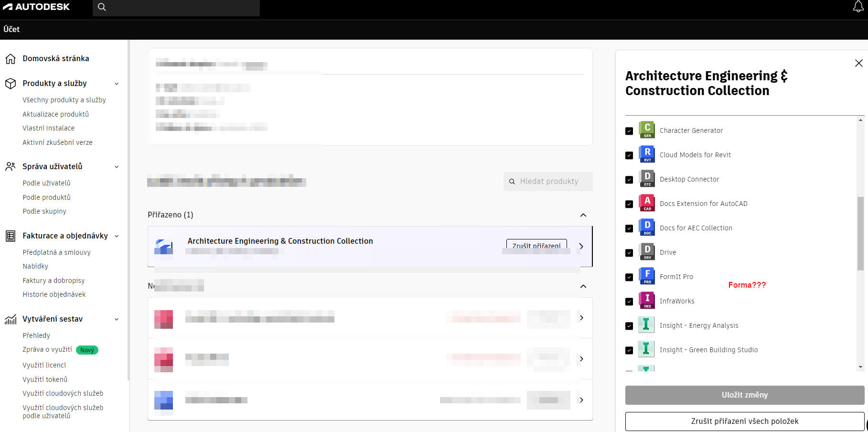The height and width of the screenshot is (432, 868).
Task: Click the Domovská stránka home icon
Action: (x=11, y=59)
